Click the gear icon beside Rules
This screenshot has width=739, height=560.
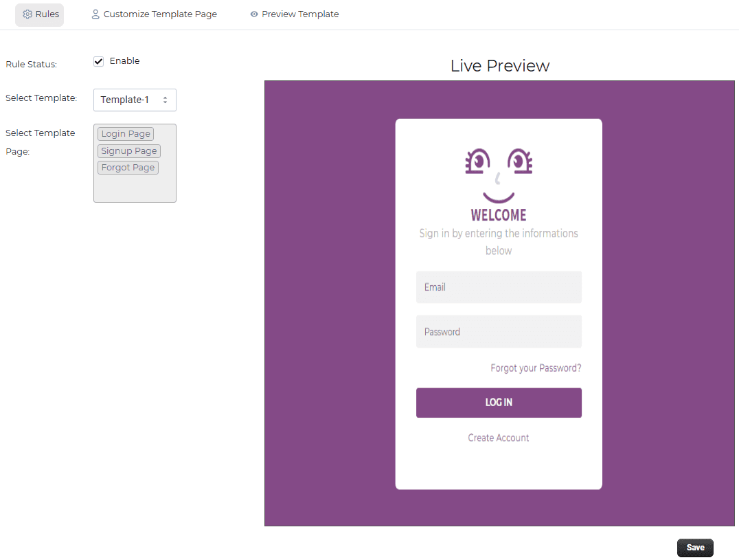(27, 14)
